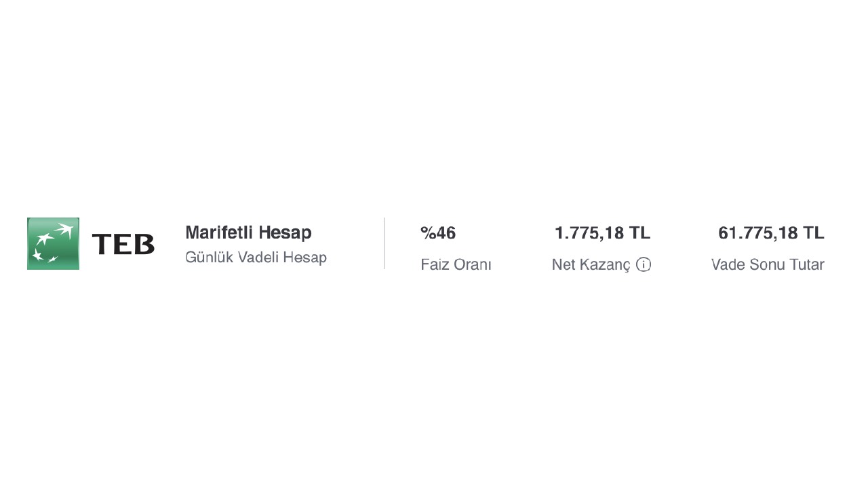Open the Marifetli Hesap account title
868x488 pixels.
click(248, 232)
